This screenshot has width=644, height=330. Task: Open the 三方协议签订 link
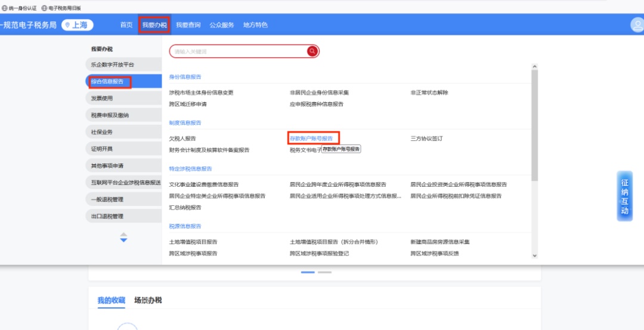(426, 138)
